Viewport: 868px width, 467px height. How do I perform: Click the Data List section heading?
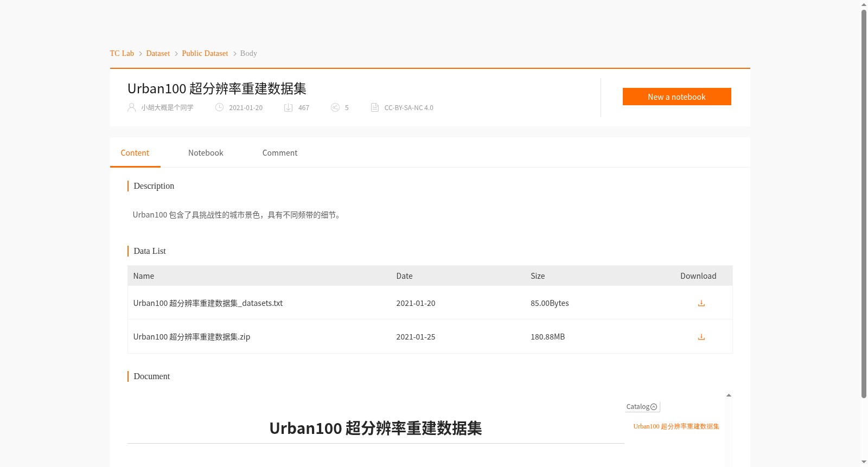pyautogui.click(x=150, y=251)
